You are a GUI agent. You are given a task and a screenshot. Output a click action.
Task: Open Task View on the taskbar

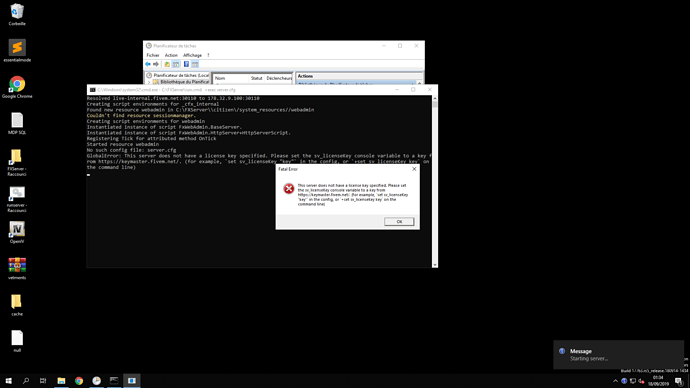[43, 381]
